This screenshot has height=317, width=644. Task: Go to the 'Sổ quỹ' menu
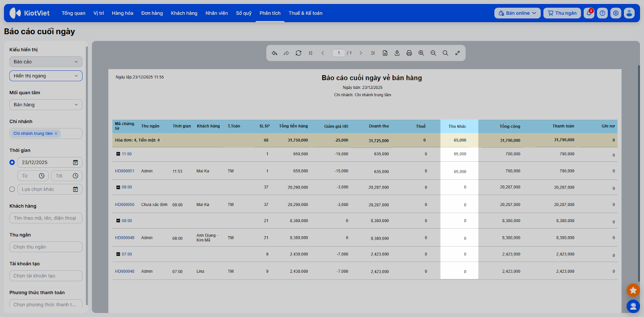tap(244, 13)
